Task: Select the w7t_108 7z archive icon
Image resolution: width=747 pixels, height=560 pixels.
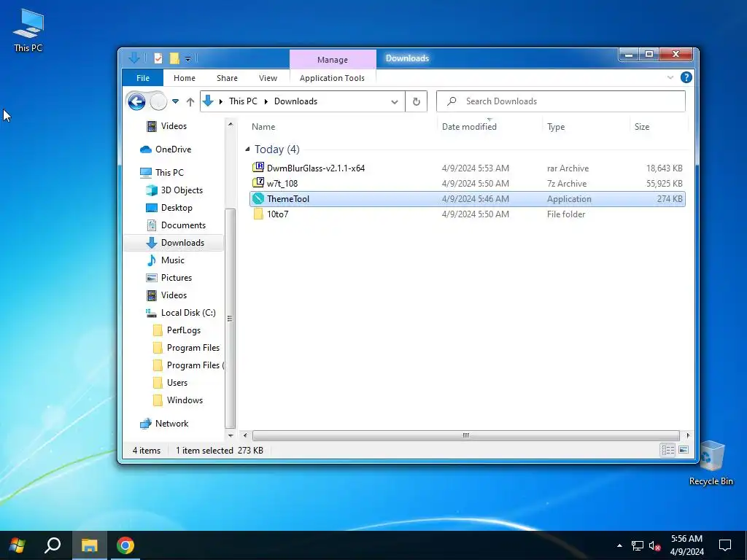Action: [x=258, y=183]
